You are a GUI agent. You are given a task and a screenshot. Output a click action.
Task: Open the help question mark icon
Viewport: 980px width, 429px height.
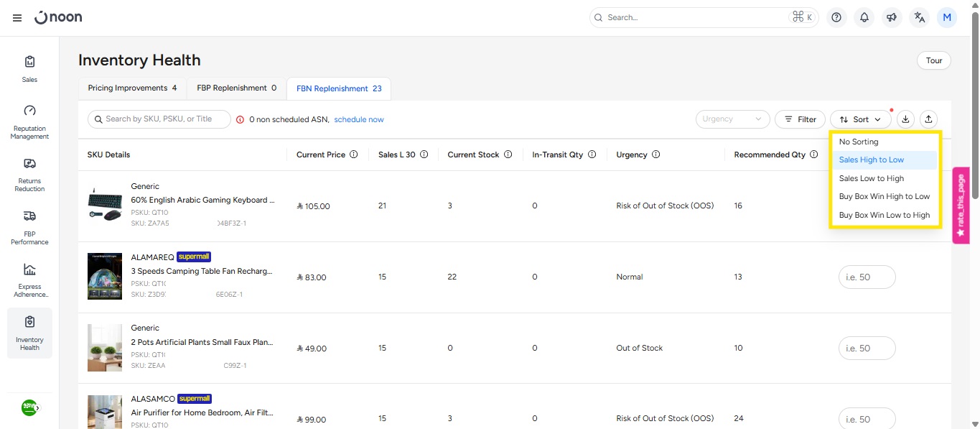[836, 18]
